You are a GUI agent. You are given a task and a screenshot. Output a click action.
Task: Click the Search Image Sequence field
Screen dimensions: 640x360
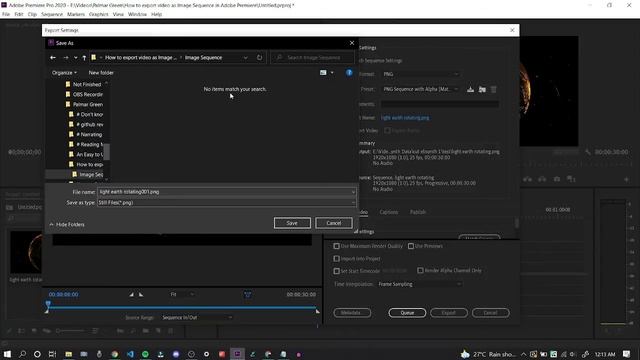click(x=312, y=58)
